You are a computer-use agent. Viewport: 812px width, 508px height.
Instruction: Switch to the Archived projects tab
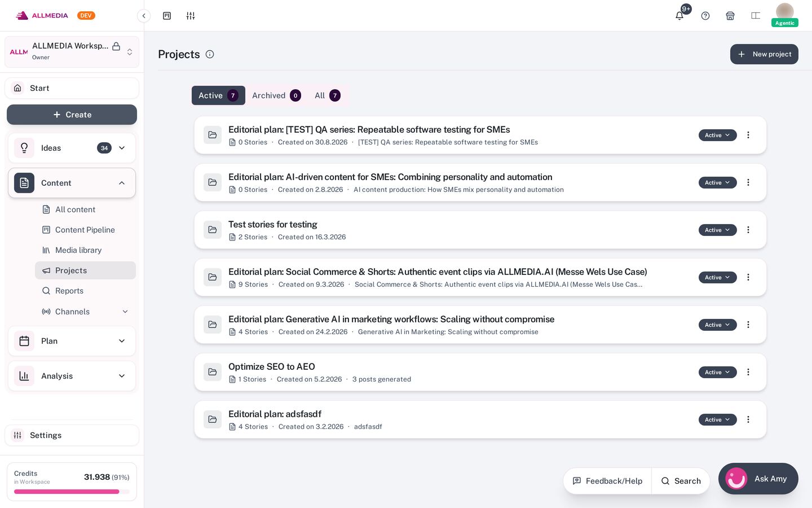coord(276,95)
